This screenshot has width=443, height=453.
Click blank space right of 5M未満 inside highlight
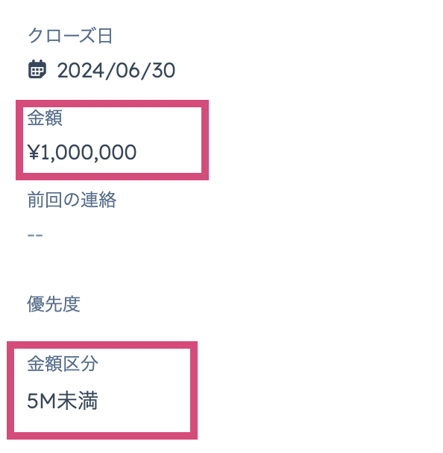click(143, 401)
